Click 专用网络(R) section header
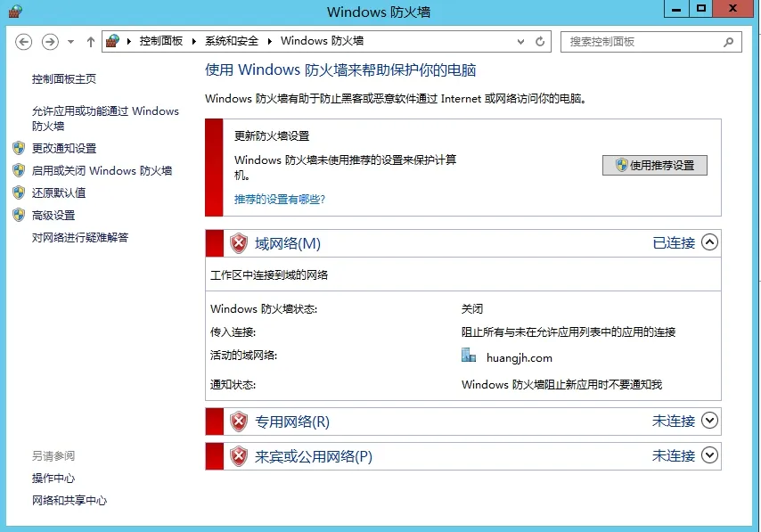Viewport: 761px width, 532px height. [x=292, y=422]
